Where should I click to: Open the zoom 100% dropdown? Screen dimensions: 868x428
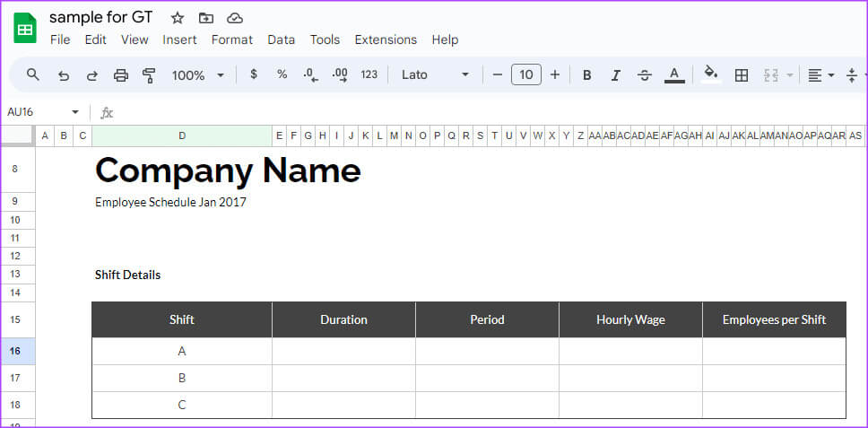click(197, 75)
